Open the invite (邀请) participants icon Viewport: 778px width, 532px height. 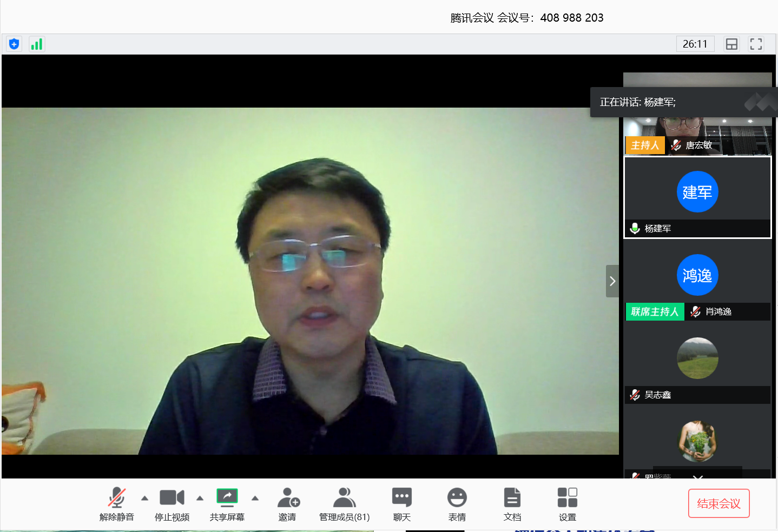click(x=287, y=503)
